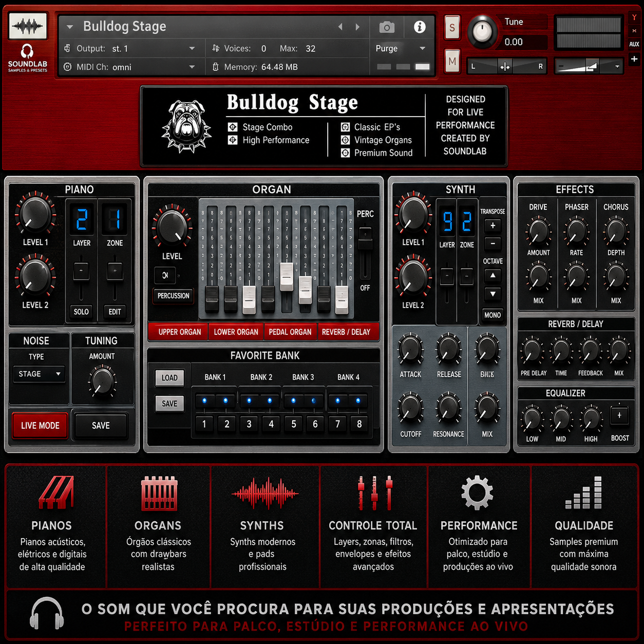
Task: Click the Memory icon in header
Action: coord(216,67)
